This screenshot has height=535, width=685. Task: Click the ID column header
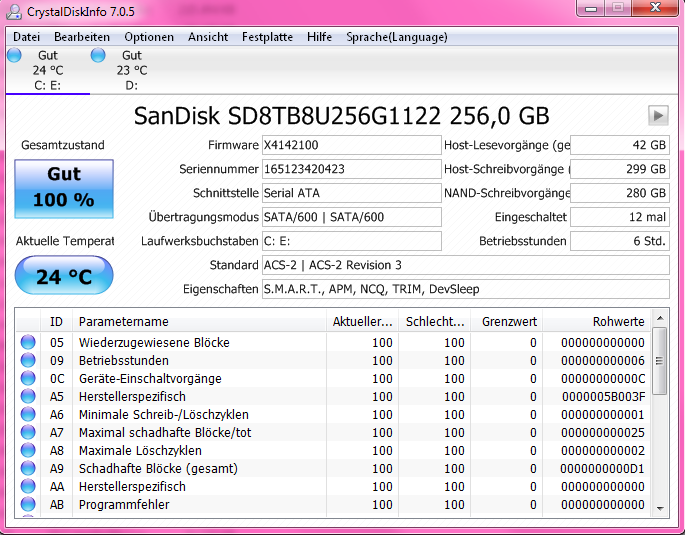(x=56, y=321)
